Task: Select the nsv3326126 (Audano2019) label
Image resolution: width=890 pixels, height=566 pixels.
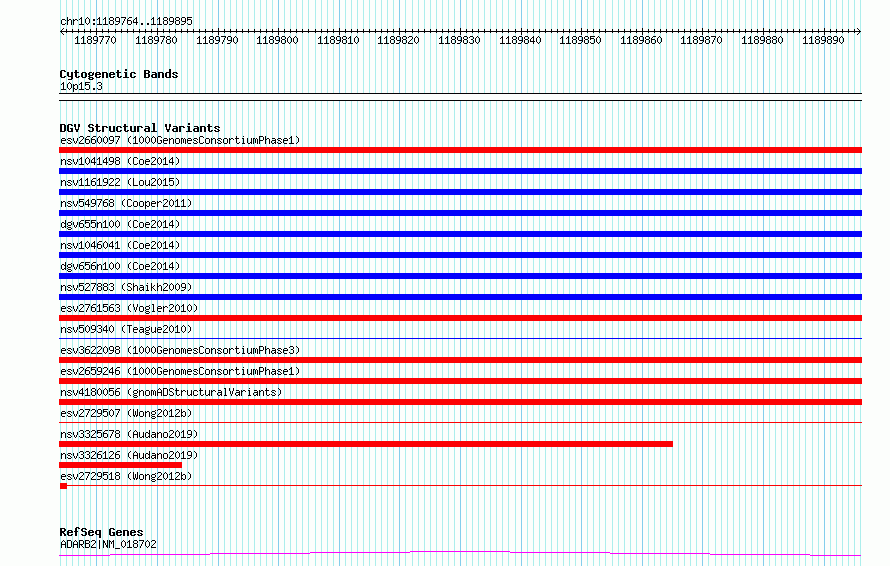Action: (x=129, y=455)
